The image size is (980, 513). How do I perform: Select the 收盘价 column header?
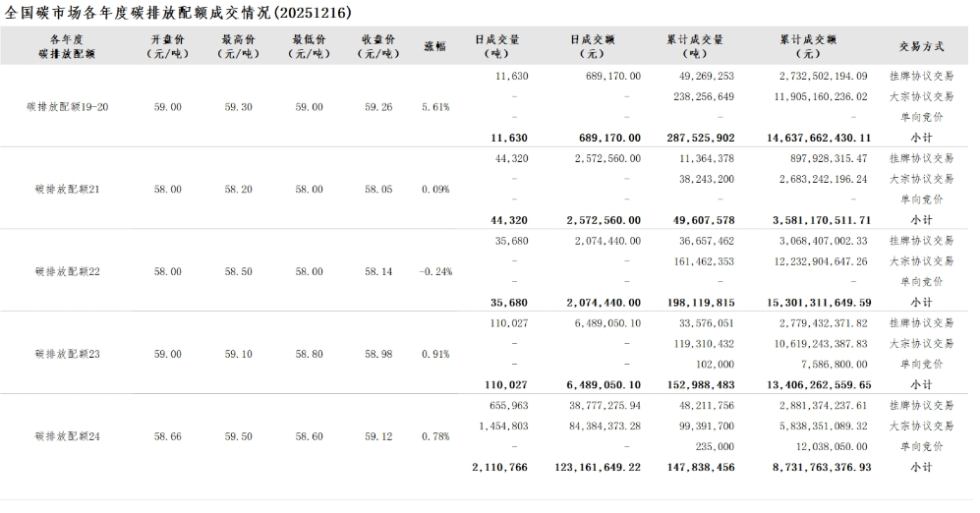(378, 46)
